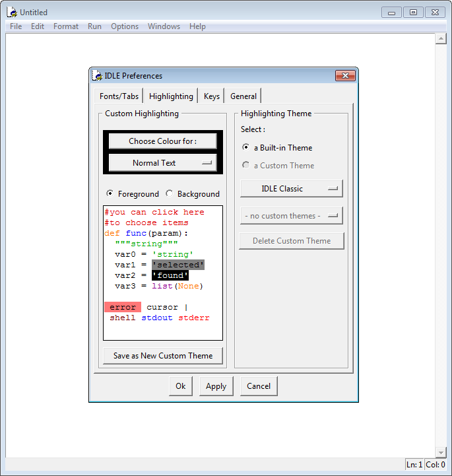
Task: Click the purple 'list' builtin sample
Action: click(162, 286)
